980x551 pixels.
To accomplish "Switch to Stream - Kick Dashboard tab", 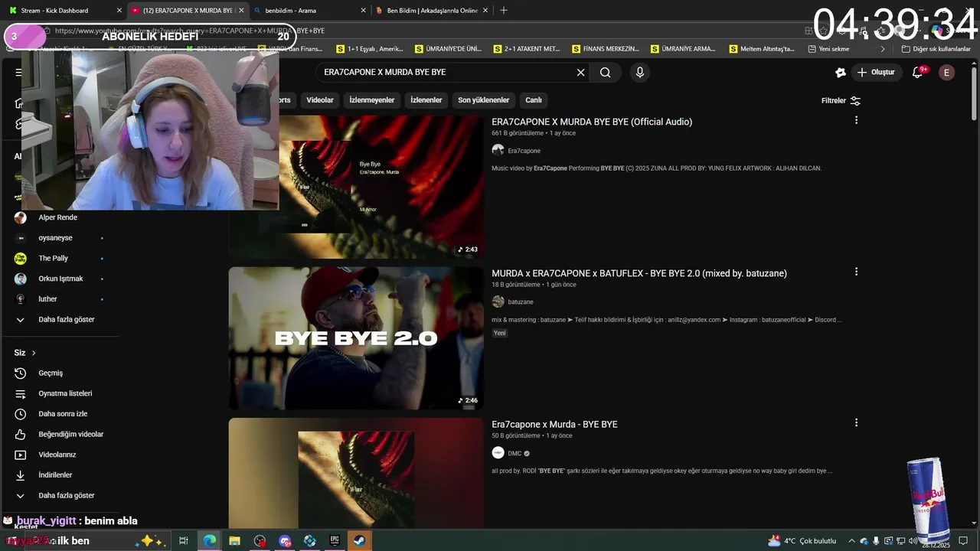I will point(64,11).
